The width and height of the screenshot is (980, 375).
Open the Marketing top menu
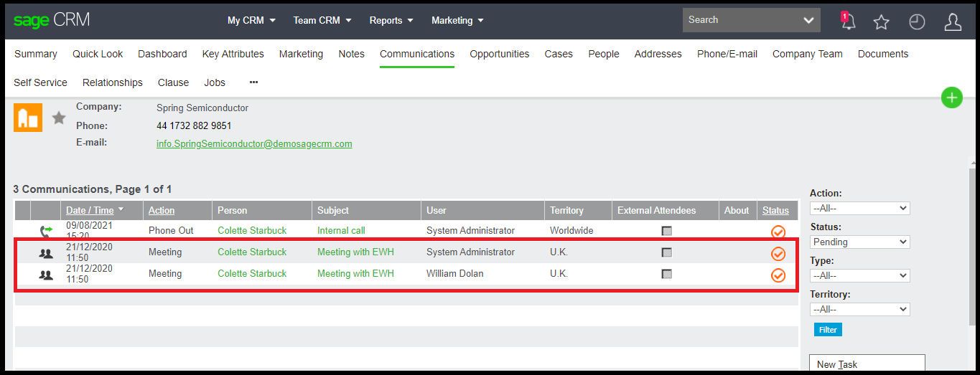tap(457, 20)
